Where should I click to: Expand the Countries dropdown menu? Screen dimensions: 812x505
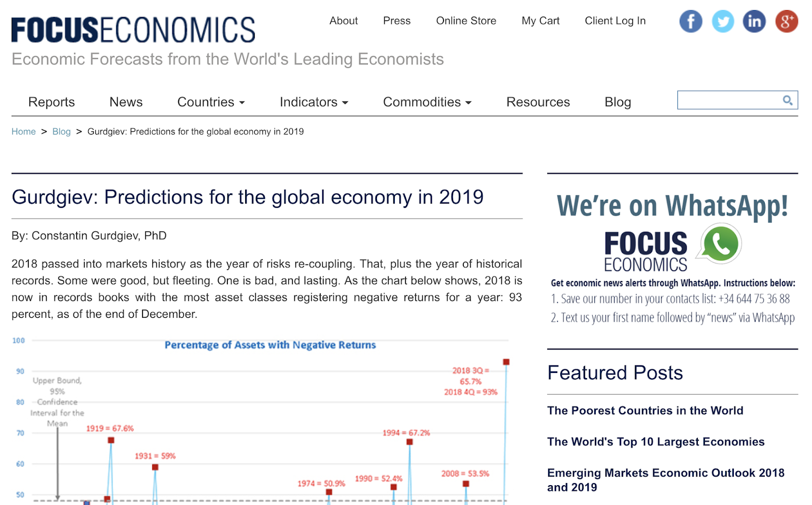tap(211, 102)
